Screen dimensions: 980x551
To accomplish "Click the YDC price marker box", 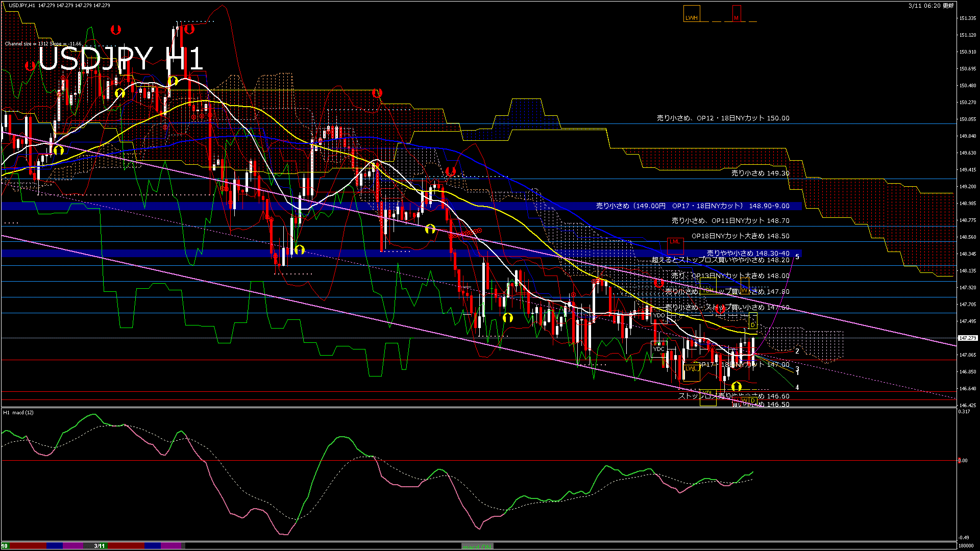I will pos(659,349).
